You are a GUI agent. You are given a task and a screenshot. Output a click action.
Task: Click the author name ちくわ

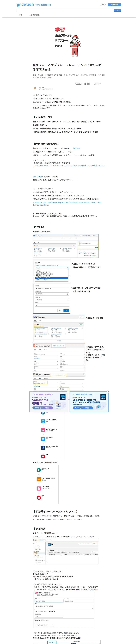[x=41, y=87]
